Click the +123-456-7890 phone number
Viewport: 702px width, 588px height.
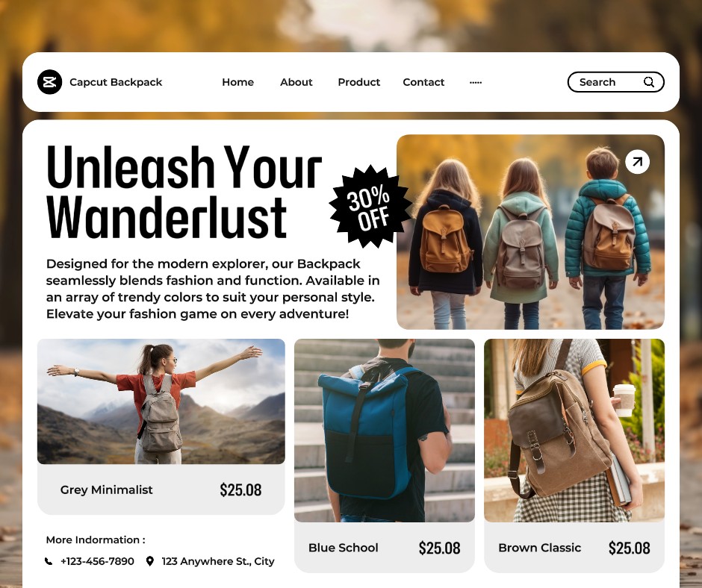(x=97, y=561)
